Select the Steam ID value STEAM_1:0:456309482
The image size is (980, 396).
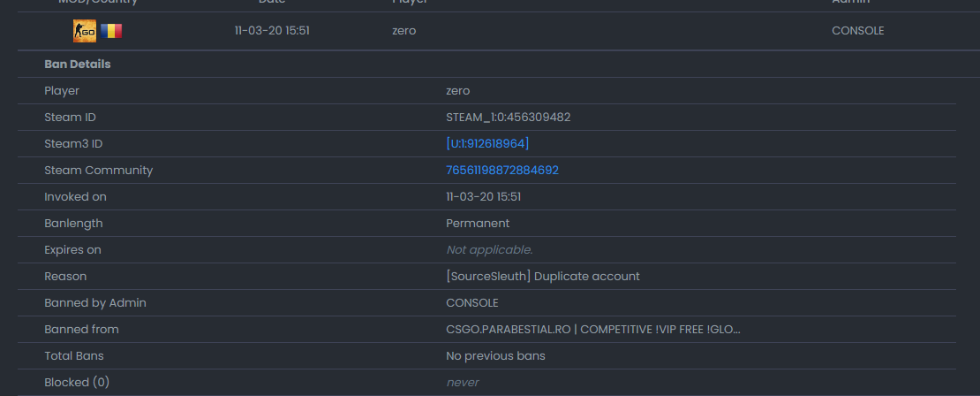(x=509, y=117)
